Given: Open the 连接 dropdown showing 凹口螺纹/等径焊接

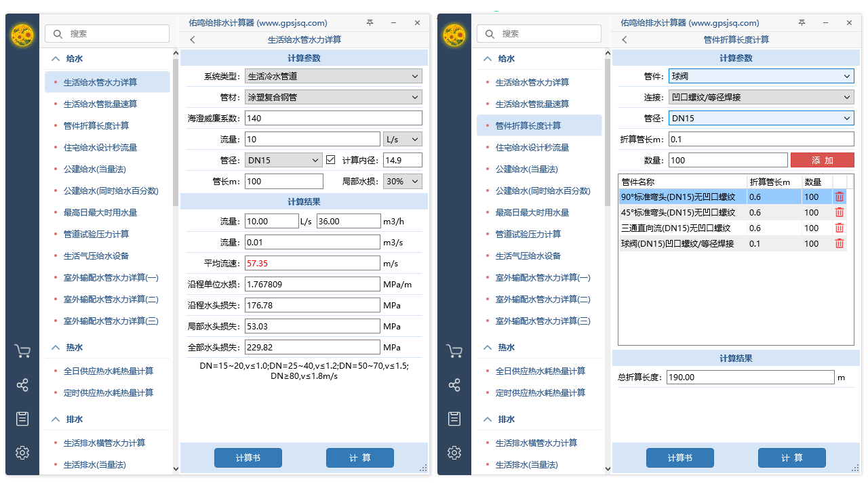Looking at the screenshot, I should coord(761,97).
